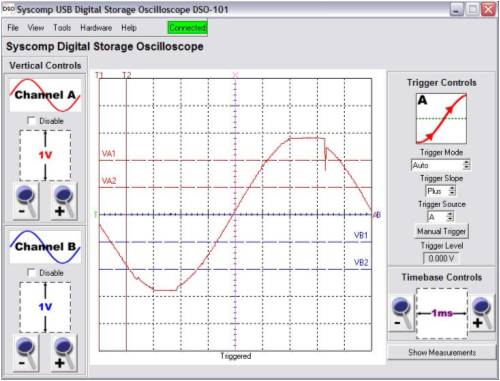Check the Channel B Disable checkbox
Image resolution: width=500 pixels, height=381 pixels.
pyautogui.click(x=32, y=272)
